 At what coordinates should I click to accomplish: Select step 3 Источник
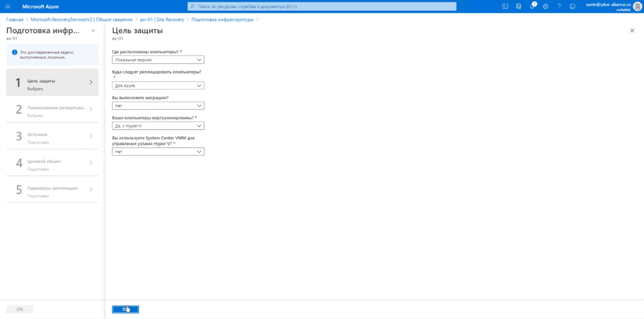pyautogui.click(x=53, y=136)
